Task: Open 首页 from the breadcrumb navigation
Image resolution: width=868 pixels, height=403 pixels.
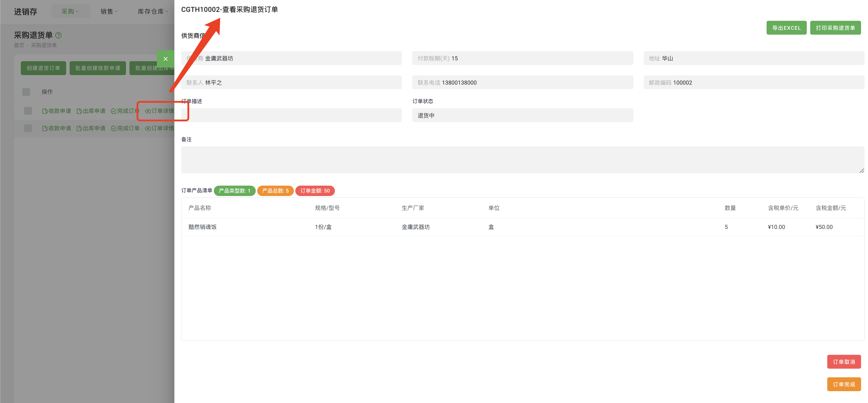Action: click(19, 45)
